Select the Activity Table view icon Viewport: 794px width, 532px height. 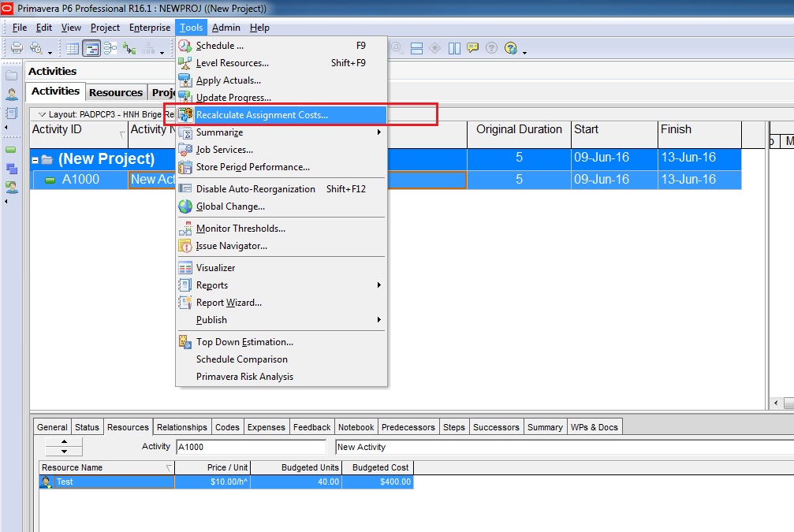[x=73, y=49]
